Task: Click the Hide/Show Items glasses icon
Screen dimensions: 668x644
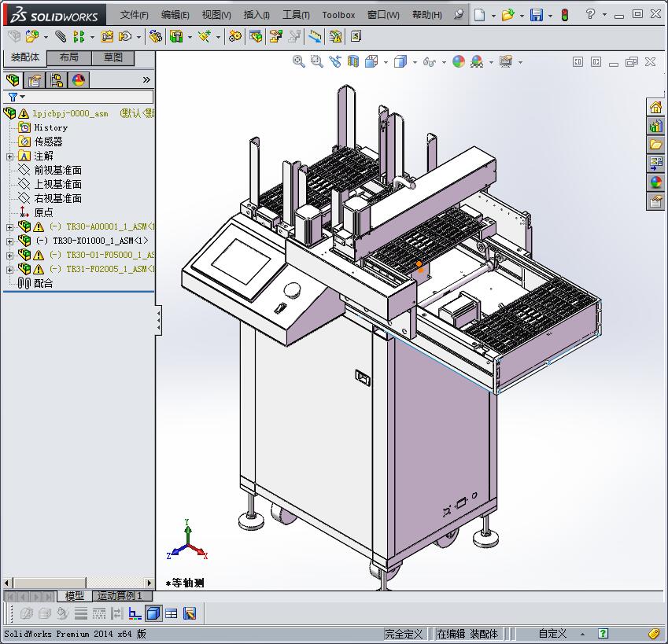Action: tap(430, 61)
